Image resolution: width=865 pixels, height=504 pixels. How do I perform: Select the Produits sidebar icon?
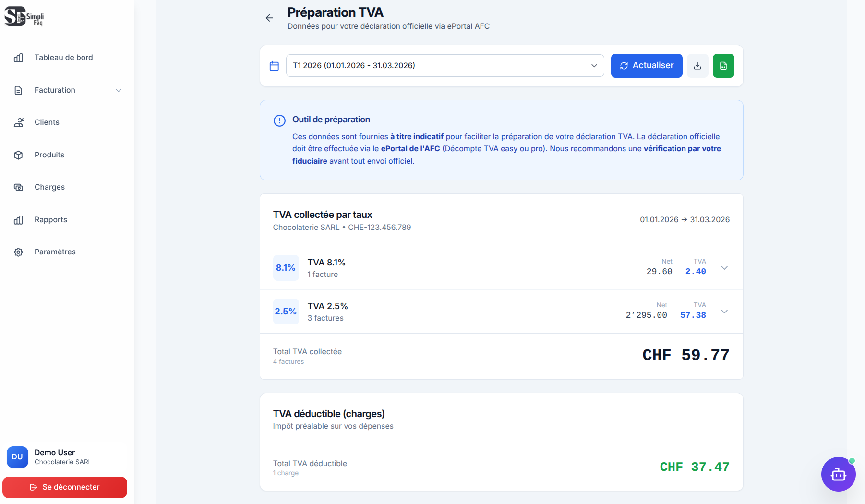point(18,155)
